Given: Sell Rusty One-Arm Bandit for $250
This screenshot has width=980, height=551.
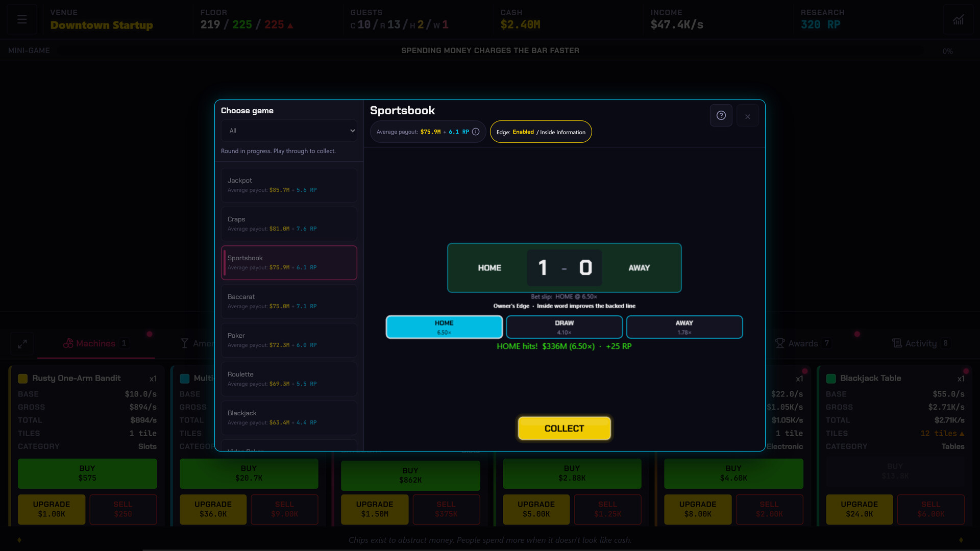Looking at the screenshot, I should tap(123, 509).
